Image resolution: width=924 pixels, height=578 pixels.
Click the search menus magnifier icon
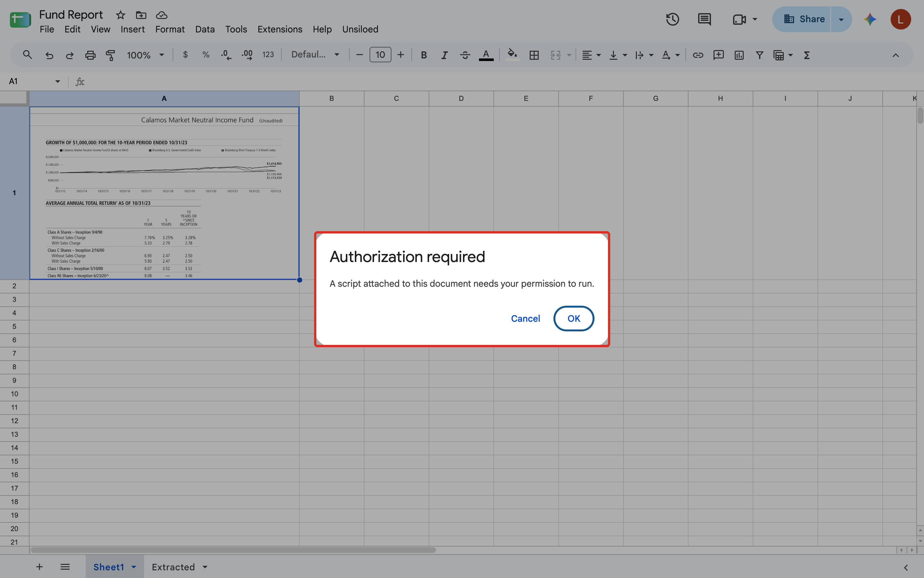click(27, 55)
